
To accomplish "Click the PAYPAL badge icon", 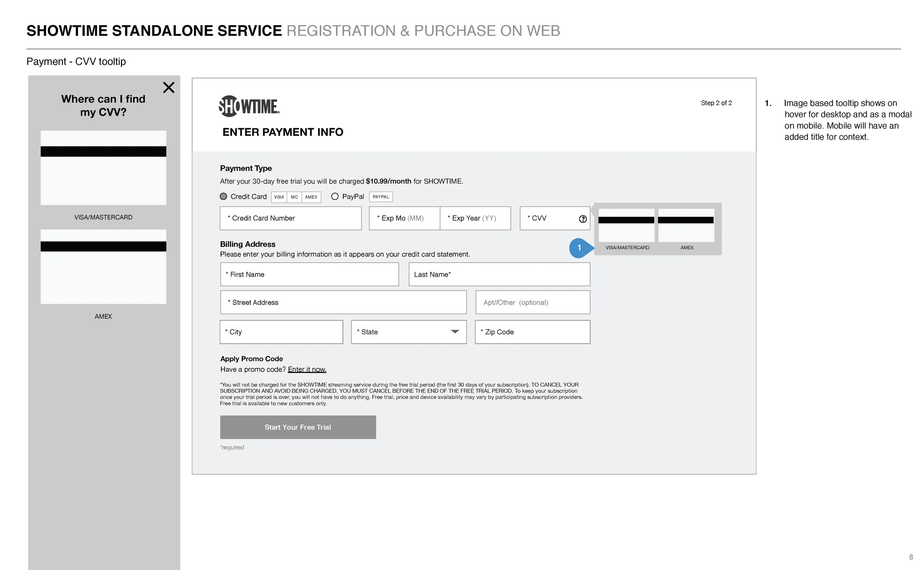I will [381, 197].
